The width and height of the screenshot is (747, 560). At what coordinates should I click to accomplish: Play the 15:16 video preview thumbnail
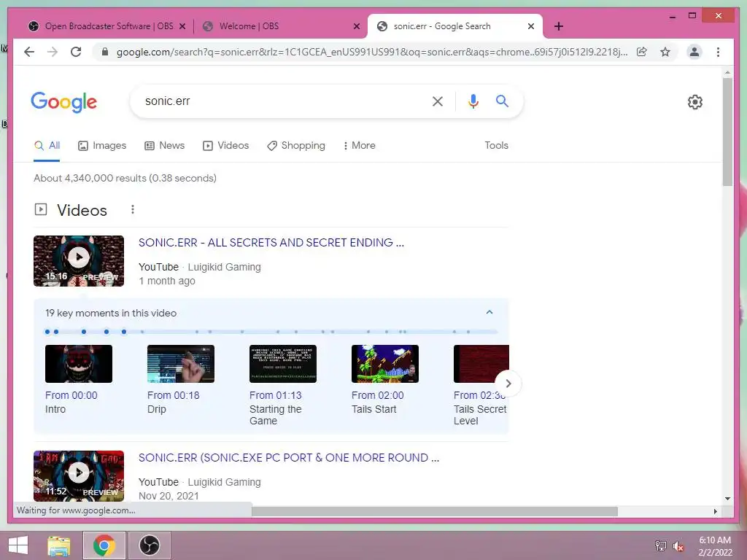(79, 261)
